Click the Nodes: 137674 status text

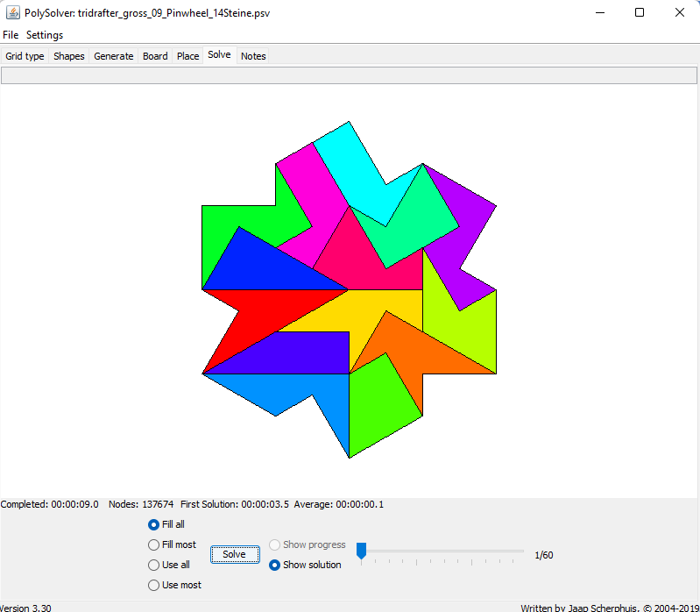[141, 504]
